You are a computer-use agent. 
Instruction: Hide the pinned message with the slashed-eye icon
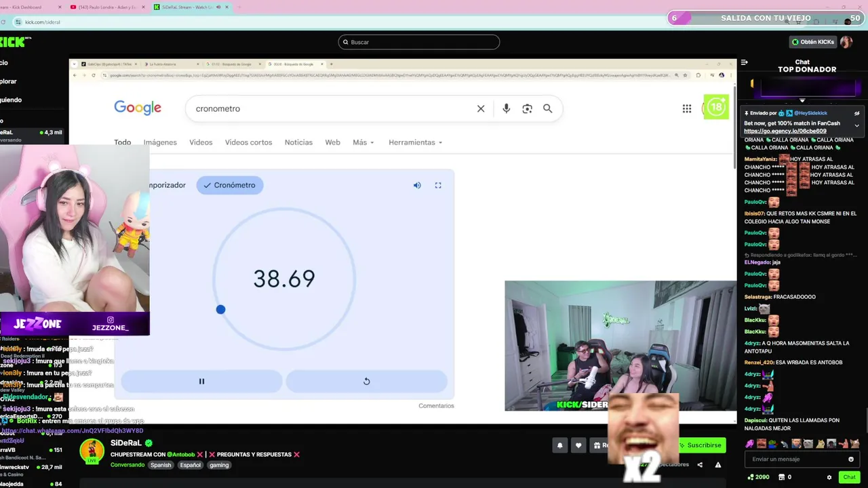856,113
